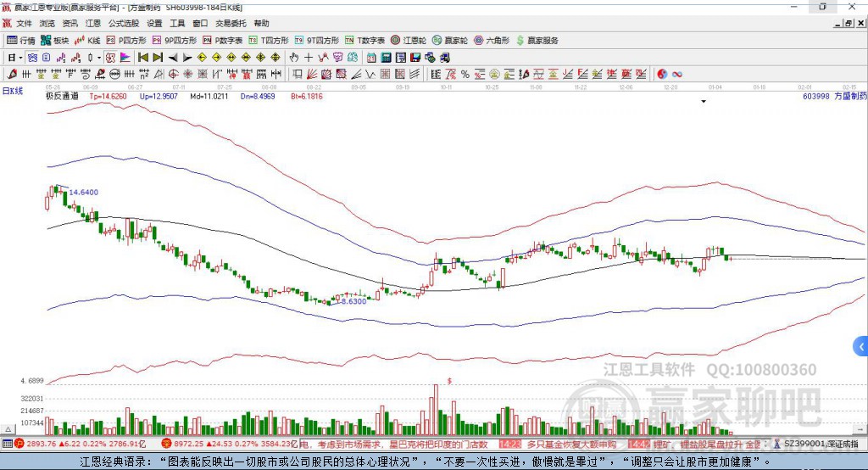Open the 帮助 menu
The height and width of the screenshot is (470, 868).
pyautogui.click(x=261, y=23)
